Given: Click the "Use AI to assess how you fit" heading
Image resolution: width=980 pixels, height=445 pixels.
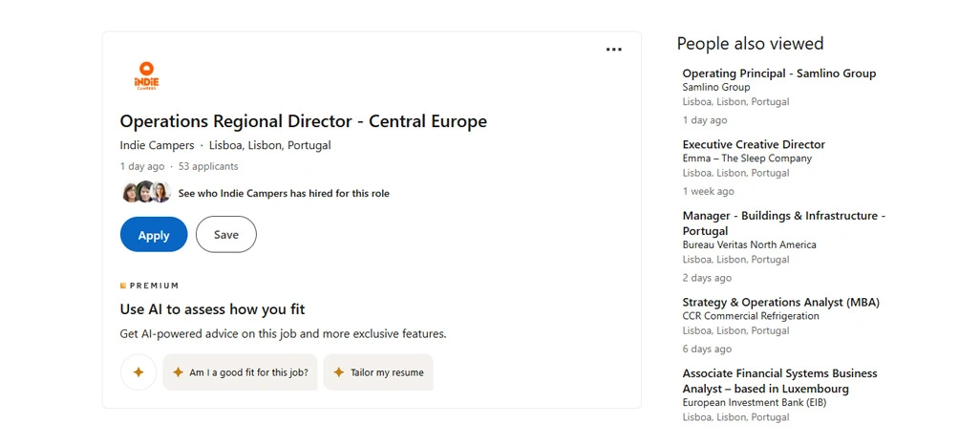Looking at the screenshot, I should click(212, 309).
